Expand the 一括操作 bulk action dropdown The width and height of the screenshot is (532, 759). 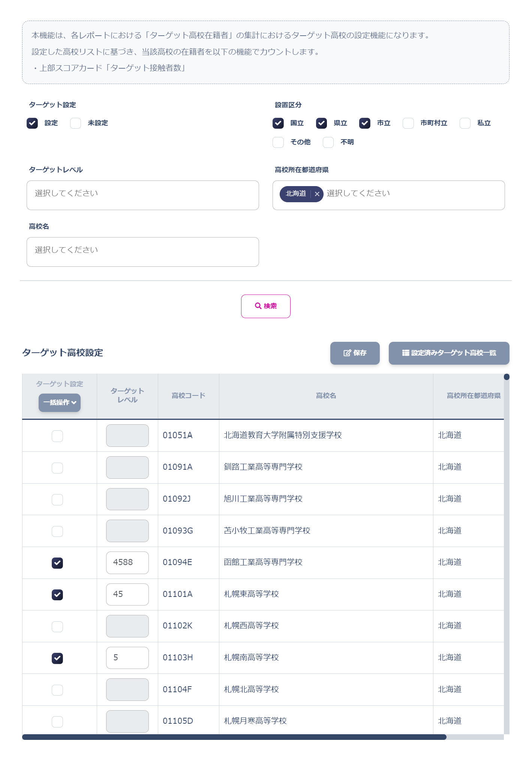tap(60, 403)
